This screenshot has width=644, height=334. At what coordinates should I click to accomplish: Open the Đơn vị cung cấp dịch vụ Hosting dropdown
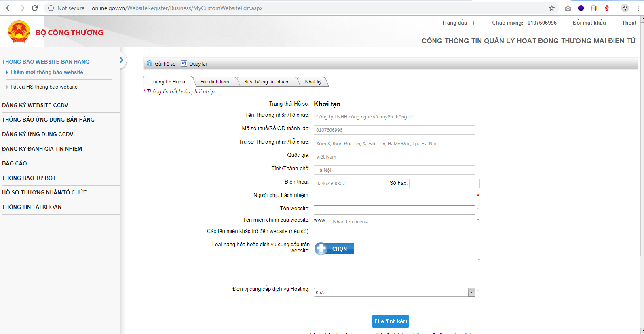pyautogui.click(x=471, y=292)
